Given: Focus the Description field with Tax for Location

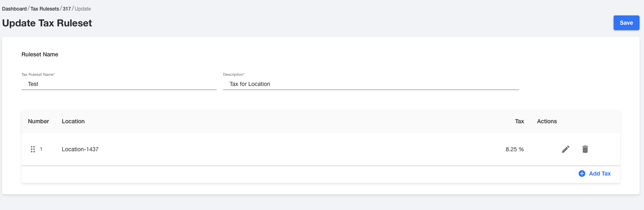Looking at the screenshot, I should [x=371, y=84].
